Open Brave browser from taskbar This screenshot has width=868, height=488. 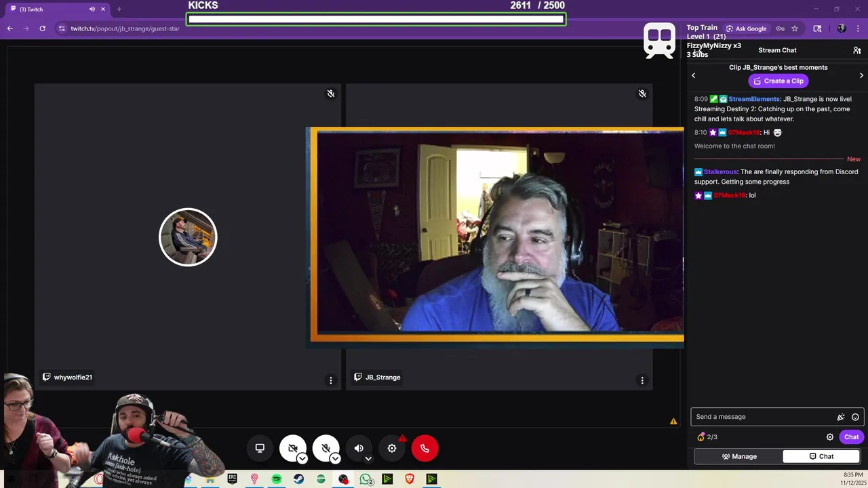pos(410,479)
